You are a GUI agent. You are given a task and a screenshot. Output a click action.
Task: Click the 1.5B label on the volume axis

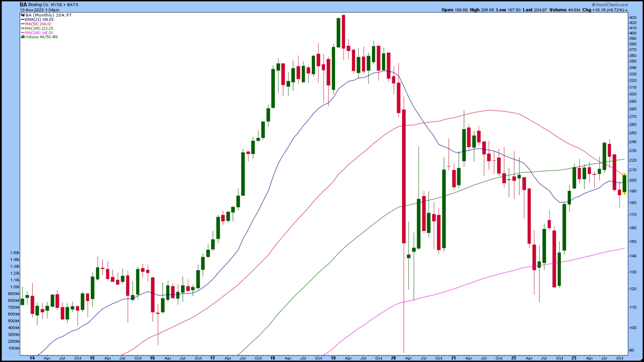[14, 253]
